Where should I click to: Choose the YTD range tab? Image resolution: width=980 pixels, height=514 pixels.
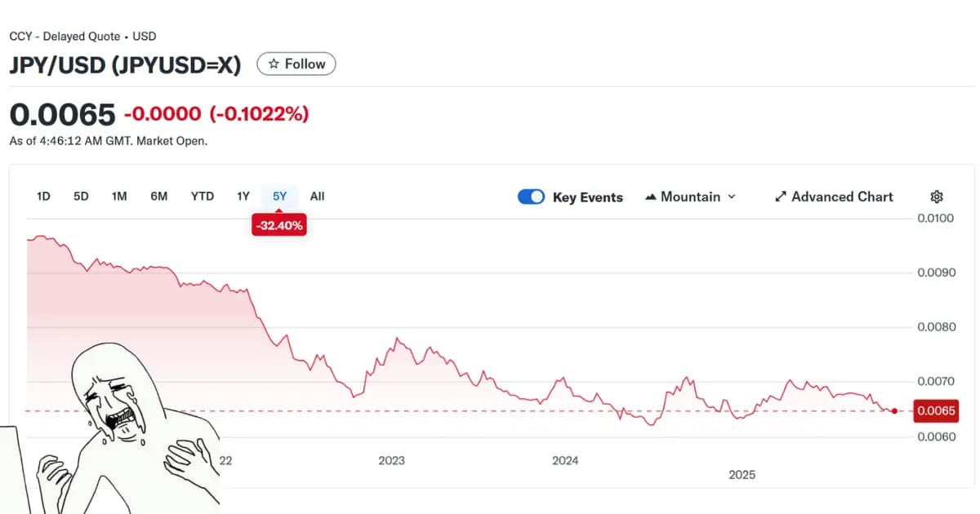(202, 196)
